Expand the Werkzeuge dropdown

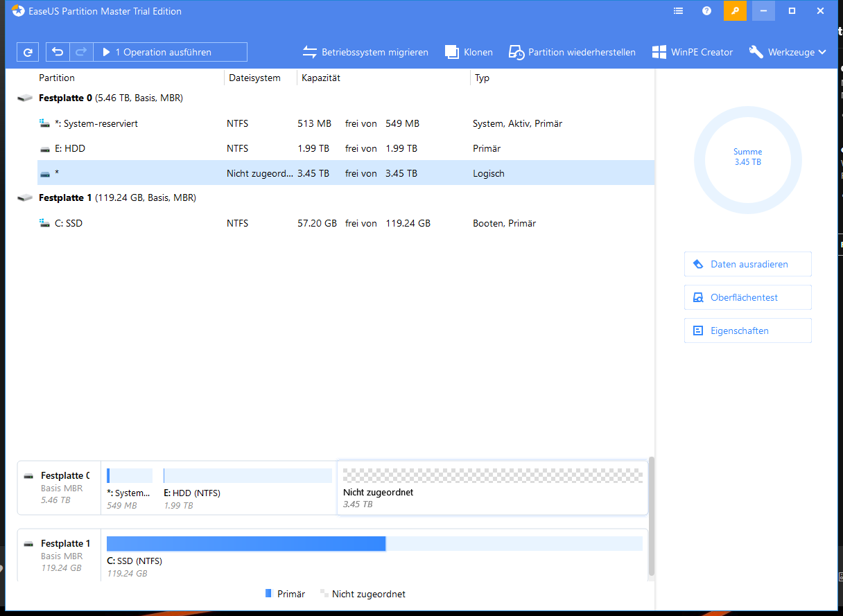click(x=788, y=52)
